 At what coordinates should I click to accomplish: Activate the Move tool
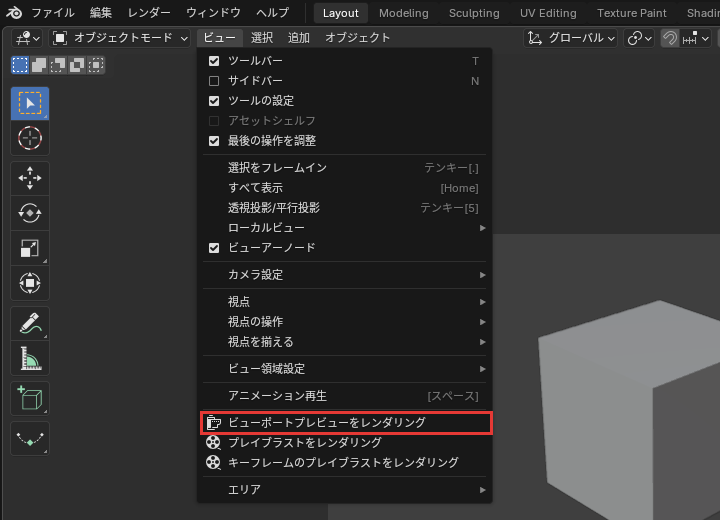coord(30,178)
